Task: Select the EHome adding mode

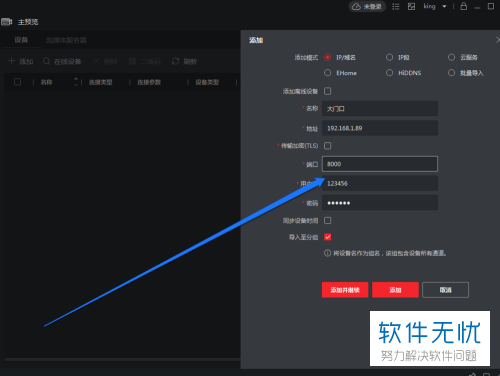Action: coord(328,73)
